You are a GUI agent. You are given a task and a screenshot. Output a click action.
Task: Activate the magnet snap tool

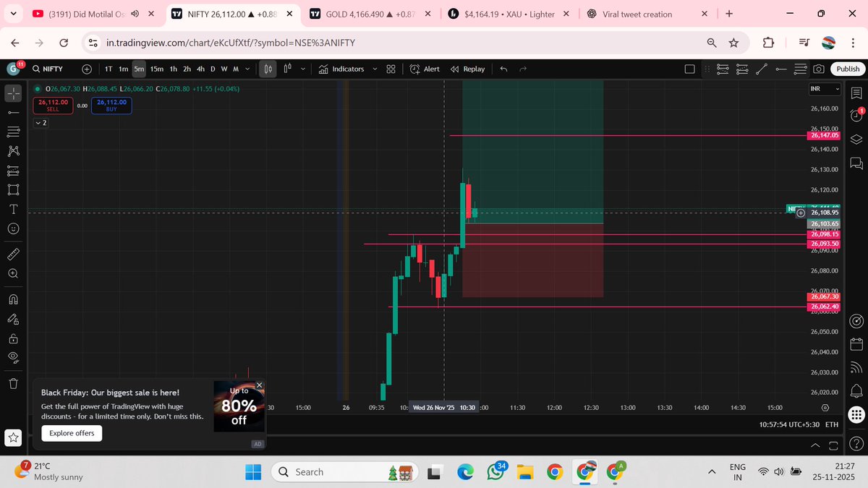(13, 299)
